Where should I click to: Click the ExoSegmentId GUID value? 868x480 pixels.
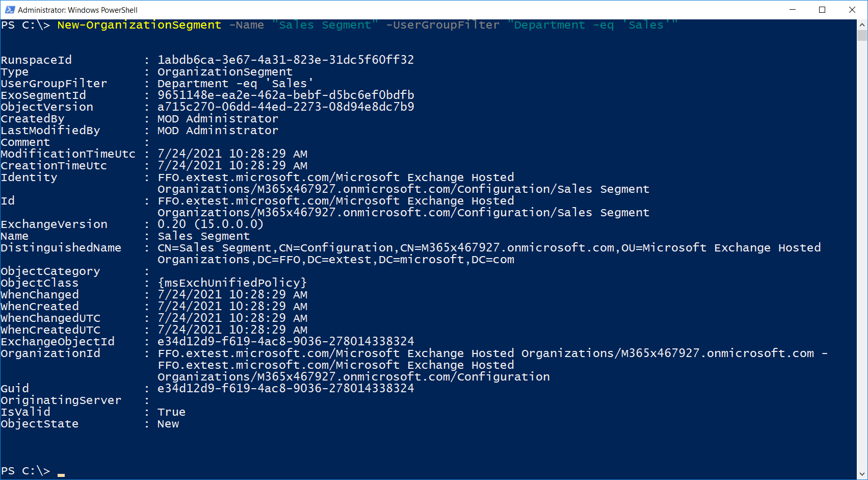pyautogui.click(x=285, y=95)
